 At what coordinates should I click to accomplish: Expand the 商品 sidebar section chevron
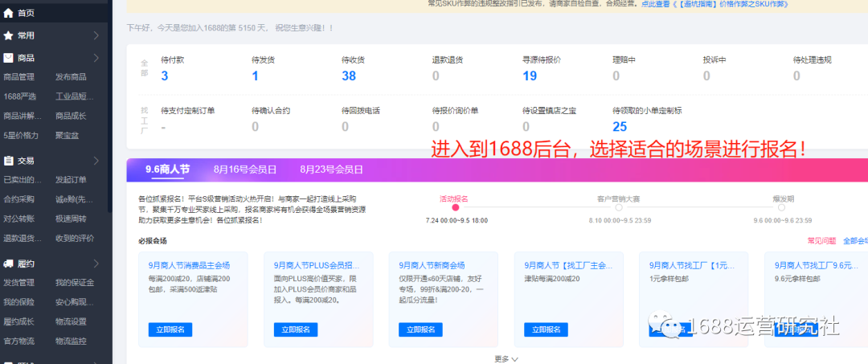[x=96, y=58]
